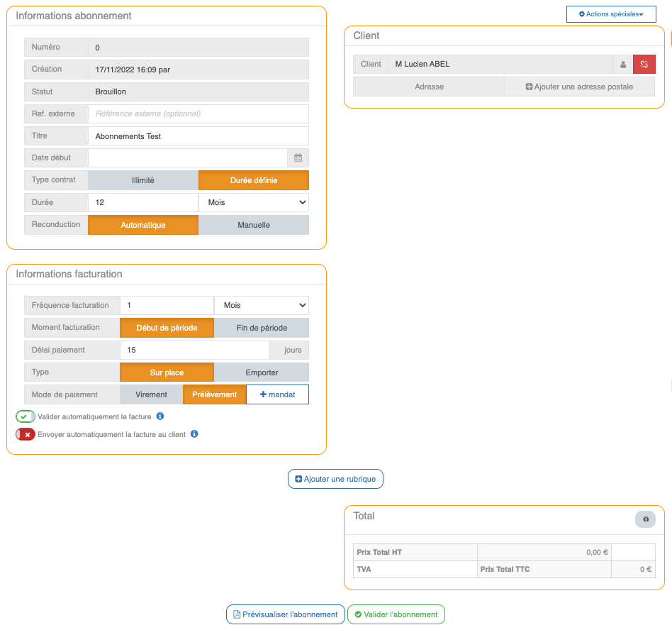Select Illimité contract type

(143, 180)
